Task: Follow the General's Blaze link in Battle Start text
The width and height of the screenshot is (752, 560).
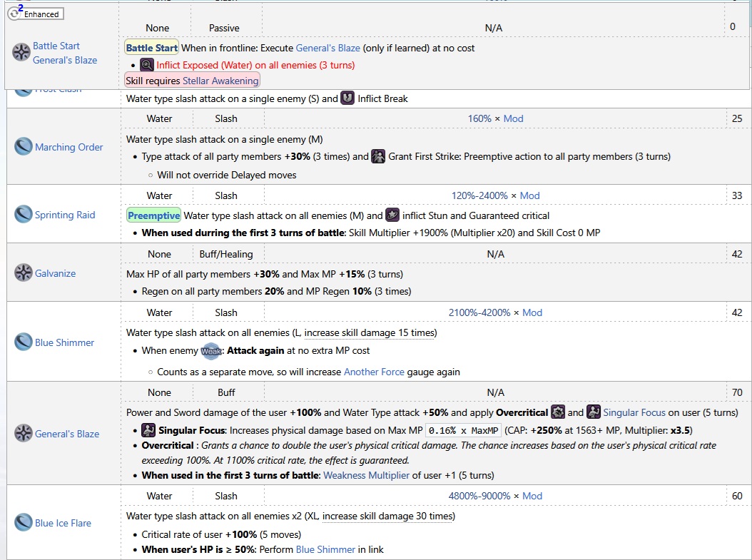Action: point(327,48)
